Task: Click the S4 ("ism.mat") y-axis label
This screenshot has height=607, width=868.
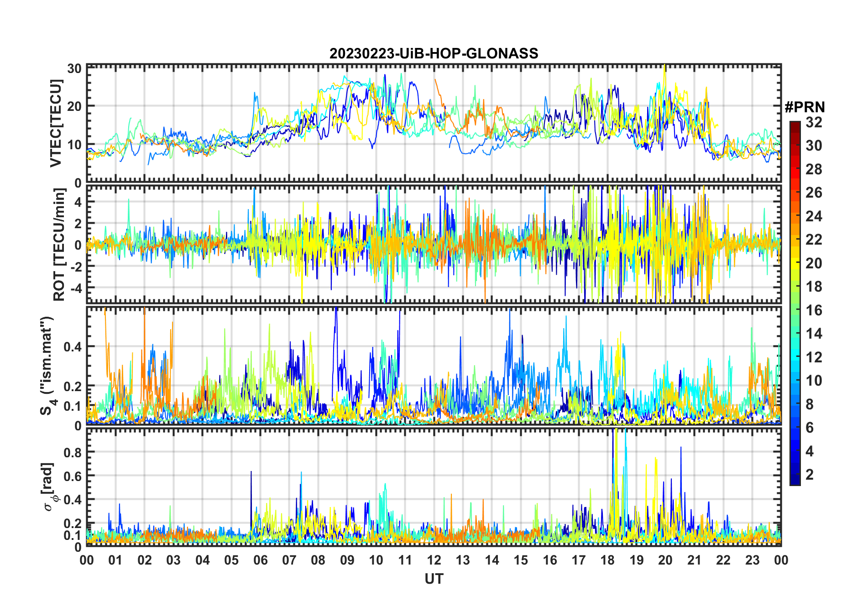Action: click(x=47, y=366)
